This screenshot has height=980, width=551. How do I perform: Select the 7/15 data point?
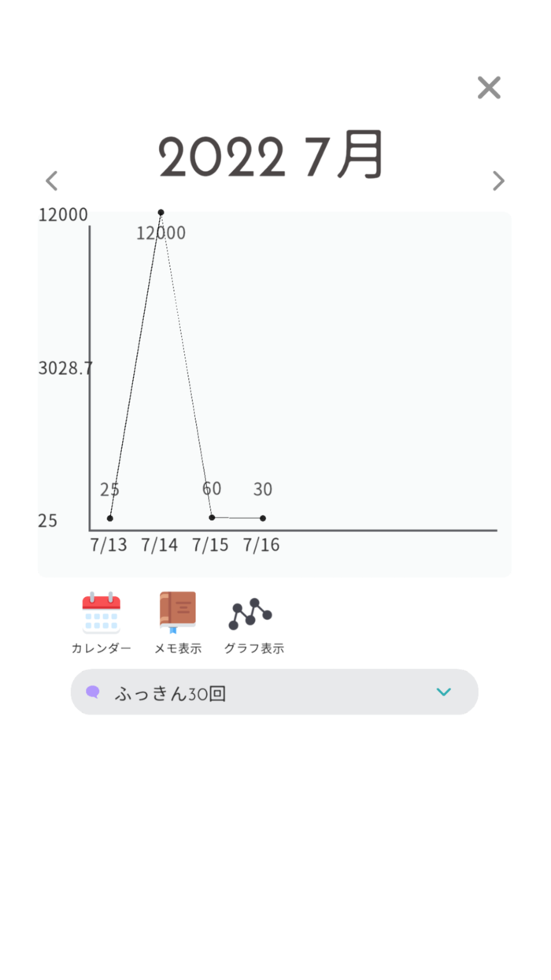(x=212, y=518)
